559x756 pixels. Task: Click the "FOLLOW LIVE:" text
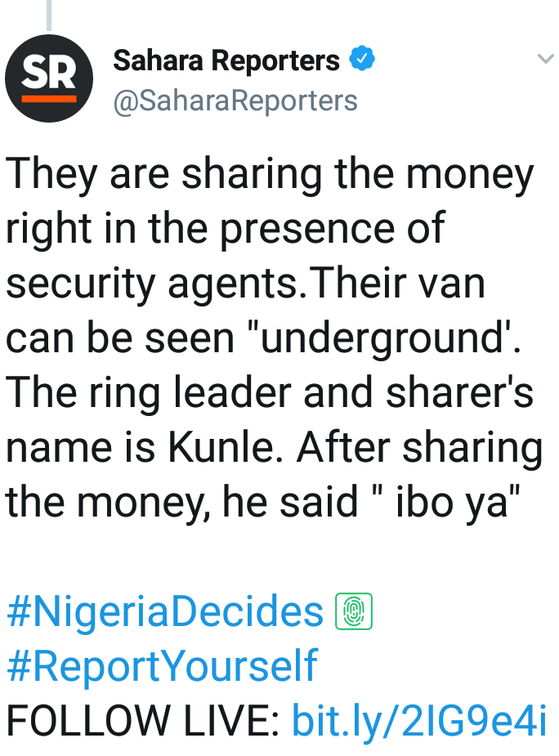[144, 720]
